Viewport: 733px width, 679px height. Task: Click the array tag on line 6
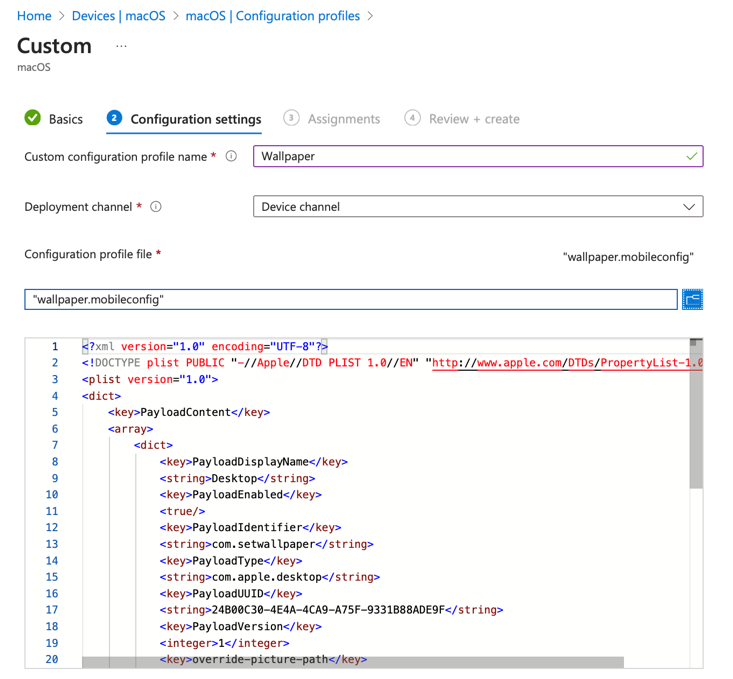coord(130,429)
